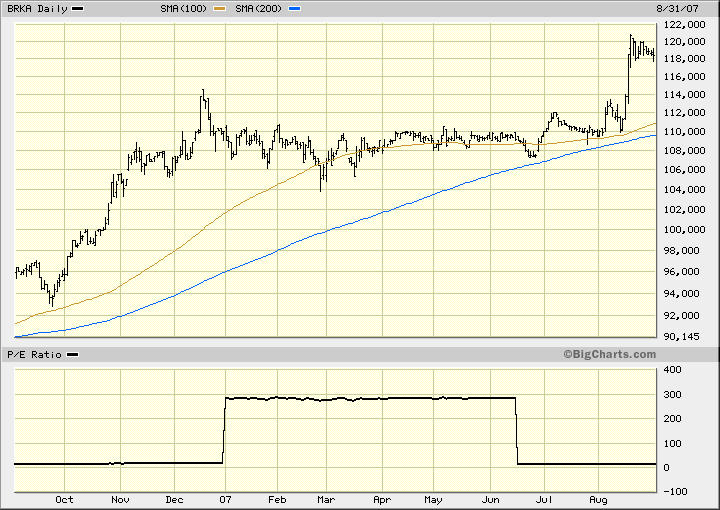Click the 118,000 price axis label

pos(685,59)
